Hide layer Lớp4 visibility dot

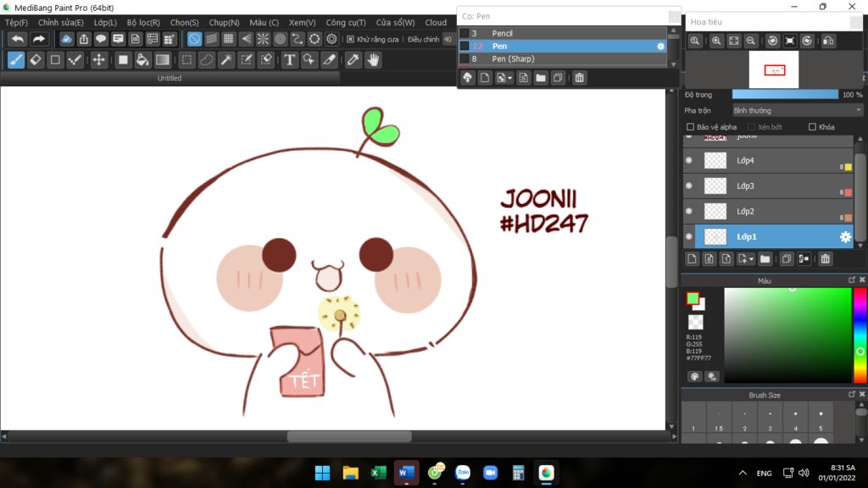[689, 160]
